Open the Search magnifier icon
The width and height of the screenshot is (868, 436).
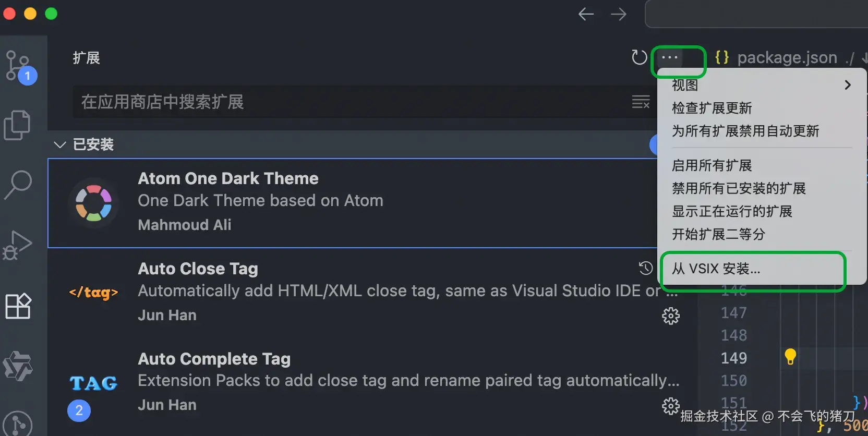click(18, 185)
